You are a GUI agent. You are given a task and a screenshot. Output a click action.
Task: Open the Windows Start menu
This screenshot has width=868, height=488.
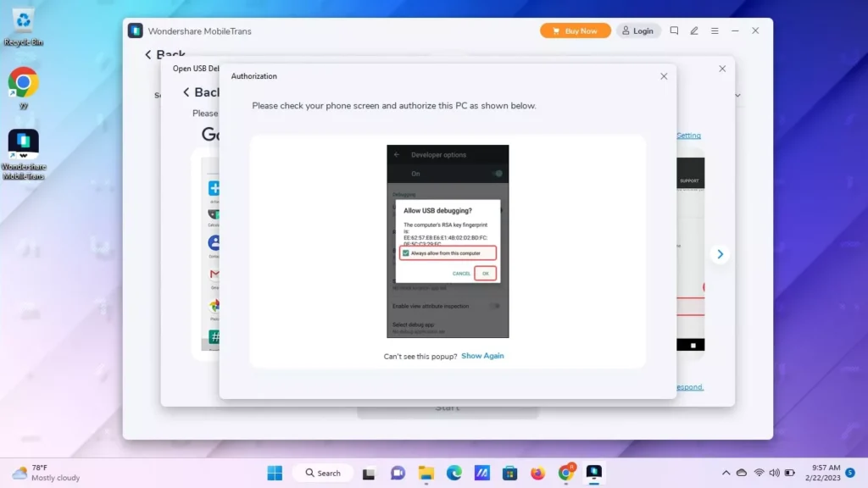click(x=275, y=473)
